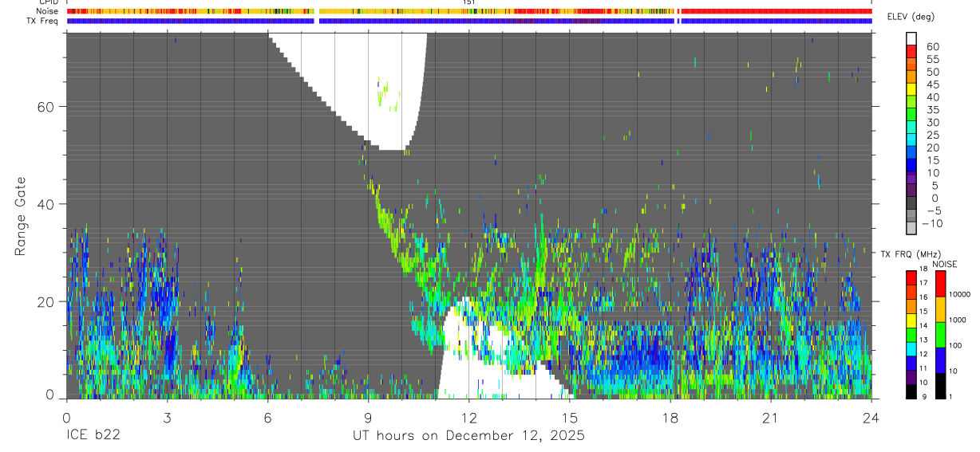Click the UT hours on December 12, 2025 title
Viewport: 980px width, 452px height.
click(468, 435)
